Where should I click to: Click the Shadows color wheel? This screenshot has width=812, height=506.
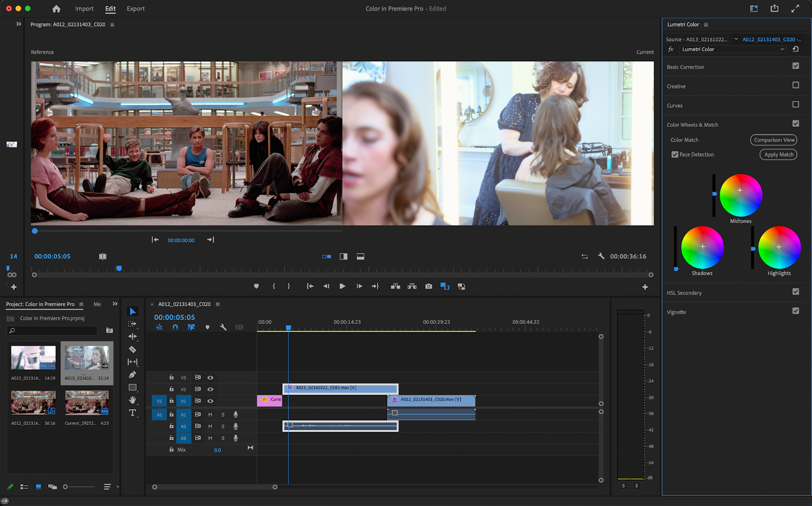click(x=702, y=247)
